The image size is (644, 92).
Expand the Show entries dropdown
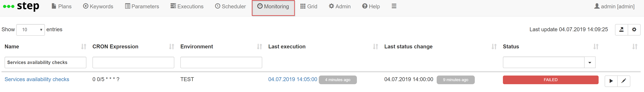[30, 30]
